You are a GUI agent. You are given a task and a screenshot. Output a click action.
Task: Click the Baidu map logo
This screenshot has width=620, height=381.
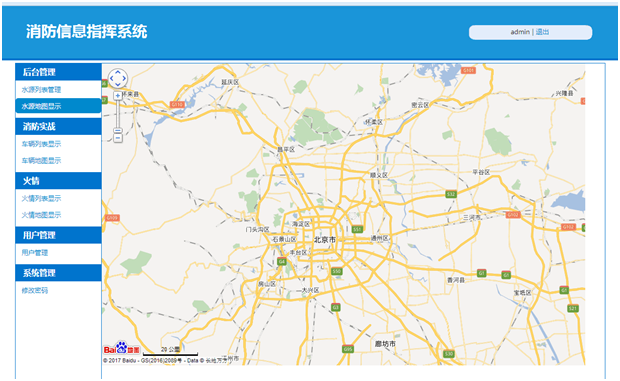122,348
